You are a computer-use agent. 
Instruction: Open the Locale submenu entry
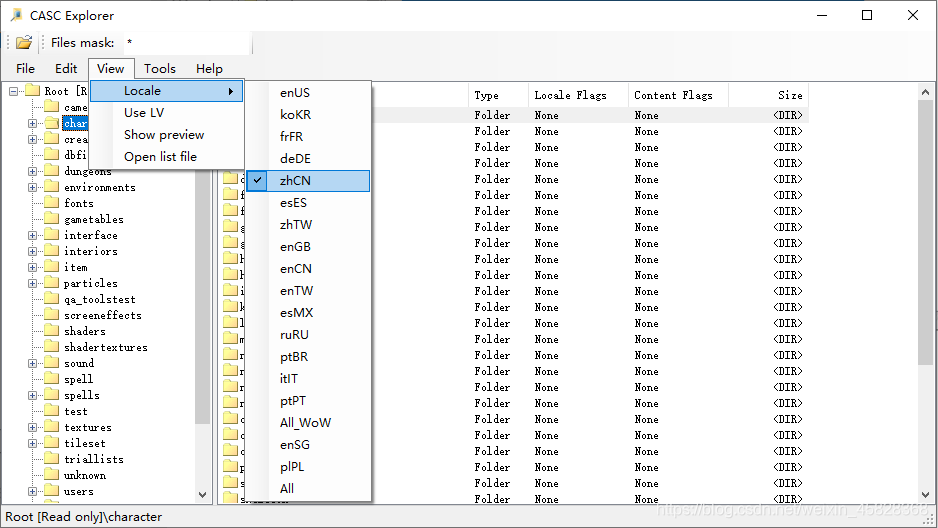[x=167, y=91]
